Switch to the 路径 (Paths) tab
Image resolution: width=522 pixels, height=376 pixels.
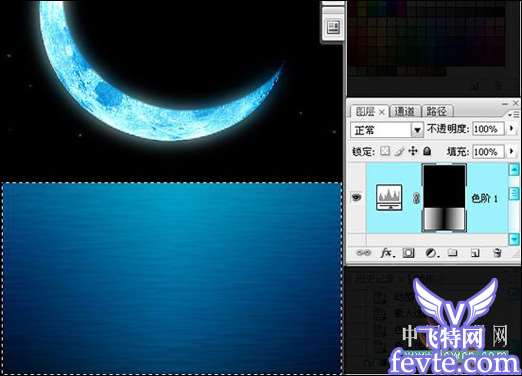tap(436, 112)
